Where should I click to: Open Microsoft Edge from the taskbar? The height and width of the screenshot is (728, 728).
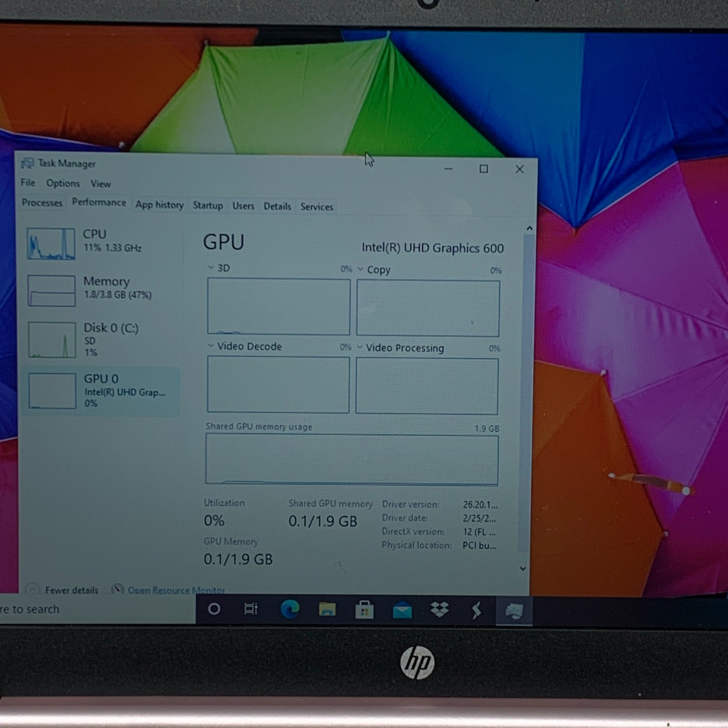click(x=290, y=609)
